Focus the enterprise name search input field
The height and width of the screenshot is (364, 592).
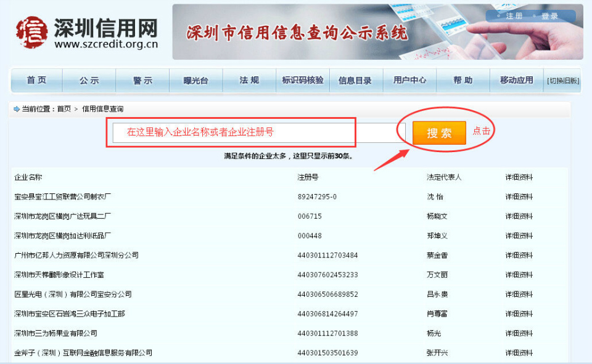click(259, 132)
